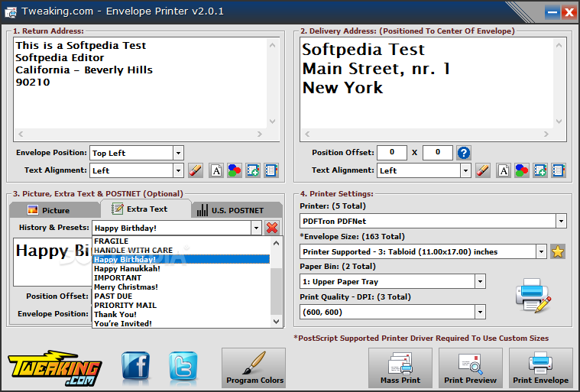Screen dimensions: 580x392
Task: Expand return address Text Alignment dropdown
Action: coord(178,170)
